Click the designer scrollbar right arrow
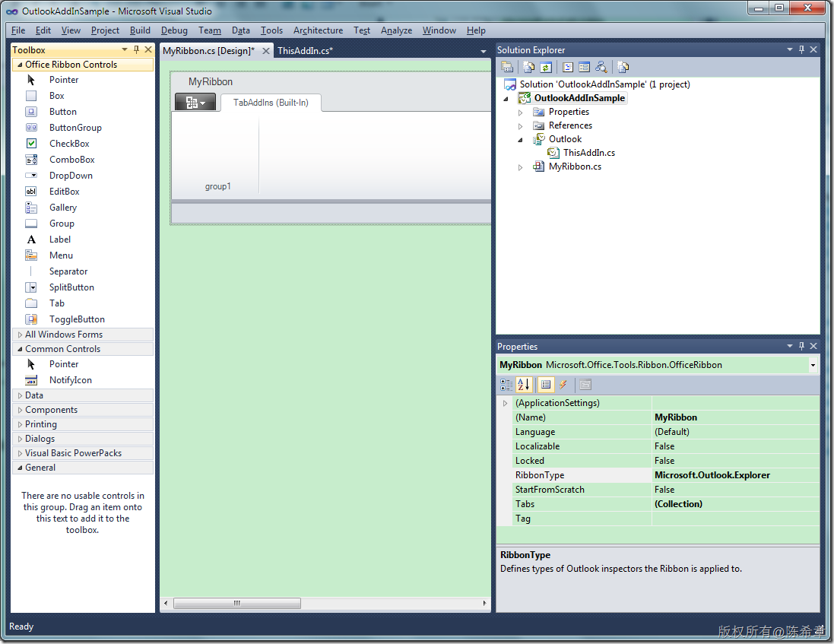The width and height of the screenshot is (834, 644). (484, 603)
